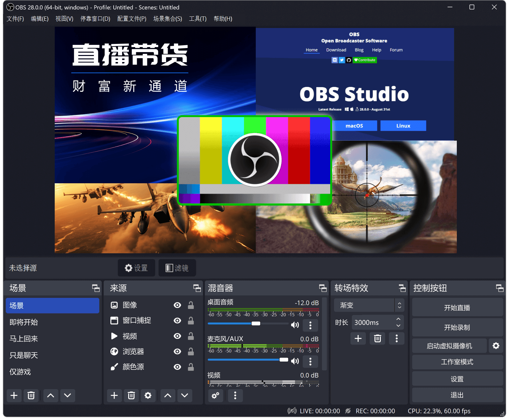Enable 工作室模式 studio mode
509x420 pixels.
[x=457, y=362]
